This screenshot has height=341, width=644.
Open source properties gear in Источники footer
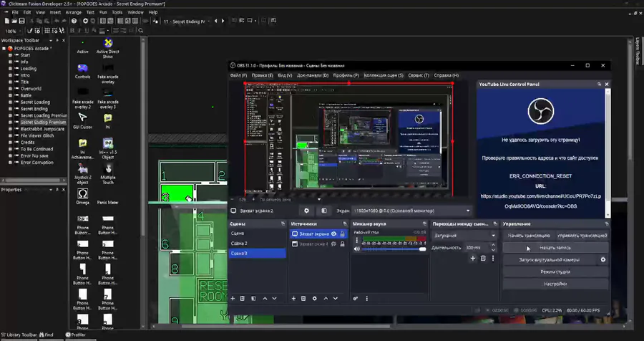coord(315,298)
